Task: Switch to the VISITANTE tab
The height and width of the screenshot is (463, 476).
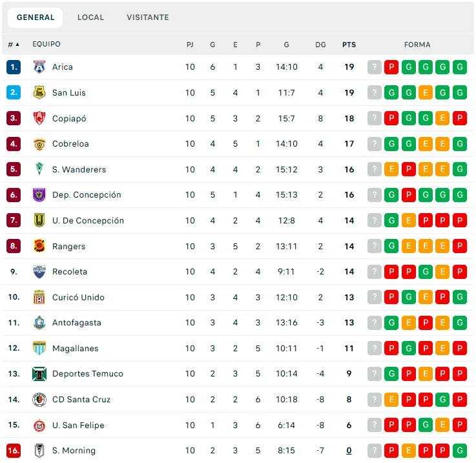Action: click(148, 17)
